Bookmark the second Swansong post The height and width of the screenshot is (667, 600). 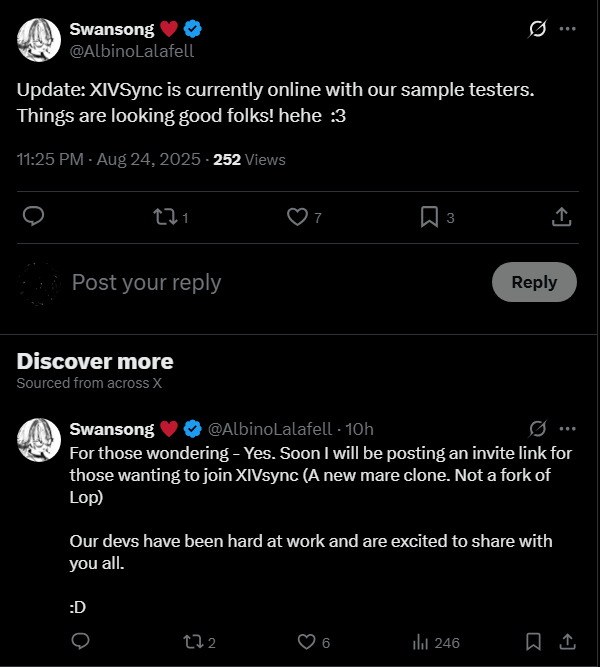[535, 642]
